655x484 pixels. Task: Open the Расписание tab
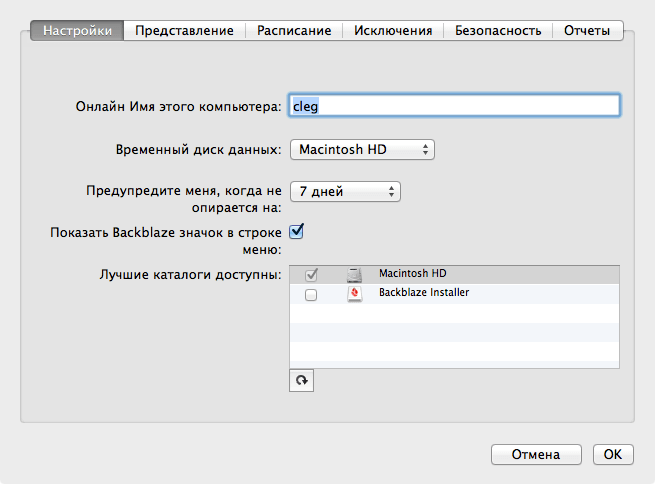coord(294,30)
